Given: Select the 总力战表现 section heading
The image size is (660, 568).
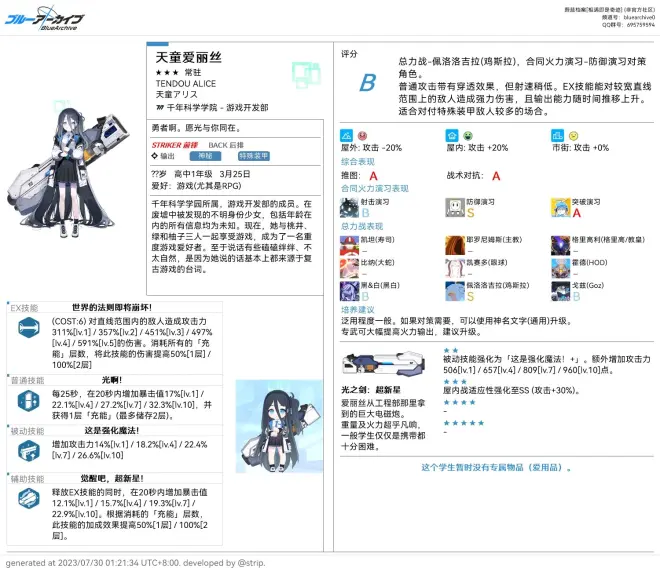Looking at the screenshot, I should [x=362, y=227].
